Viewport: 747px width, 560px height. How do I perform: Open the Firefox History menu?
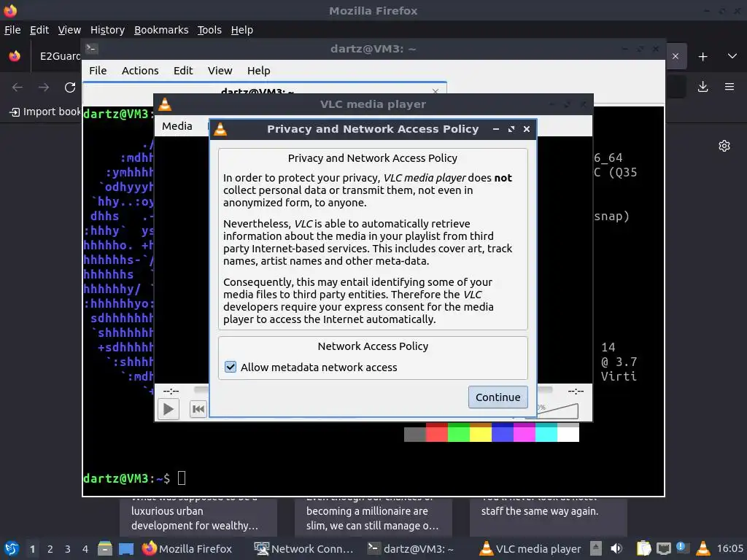click(x=107, y=30)
